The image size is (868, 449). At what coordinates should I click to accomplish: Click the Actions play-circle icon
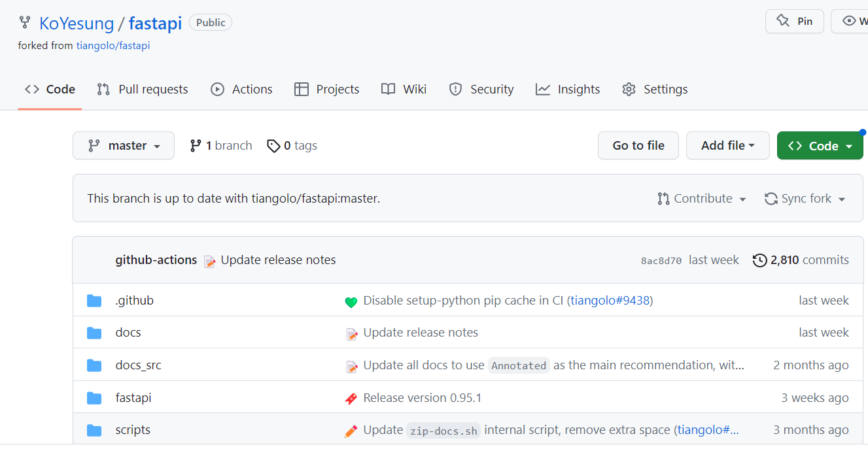217,90
